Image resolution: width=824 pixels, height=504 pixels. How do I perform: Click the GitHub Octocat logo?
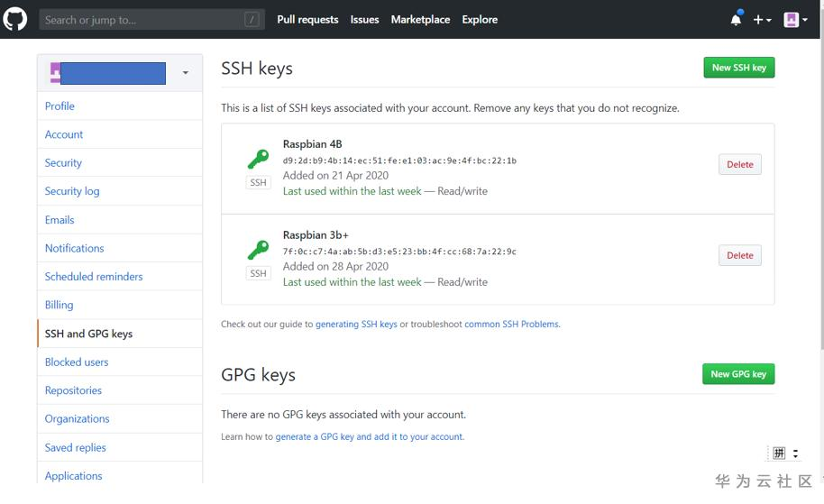[15, 19]
